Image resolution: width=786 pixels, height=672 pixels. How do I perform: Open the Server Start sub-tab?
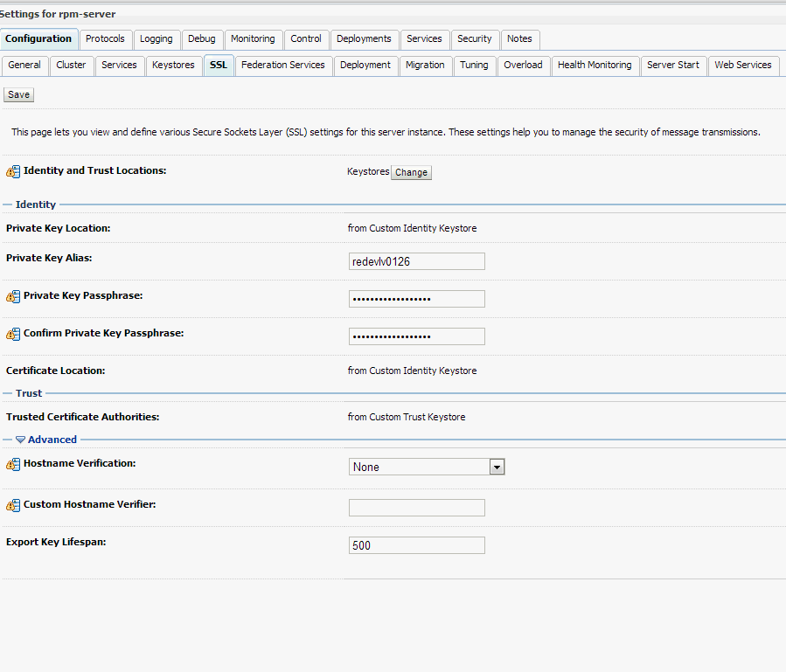pyautogui.click(x=673, y=66)
